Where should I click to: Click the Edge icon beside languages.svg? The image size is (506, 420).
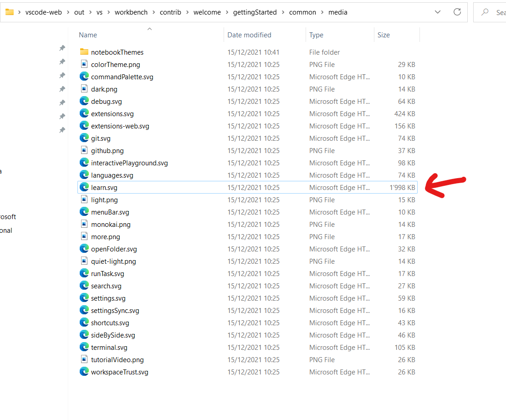[x=84, y=175]
